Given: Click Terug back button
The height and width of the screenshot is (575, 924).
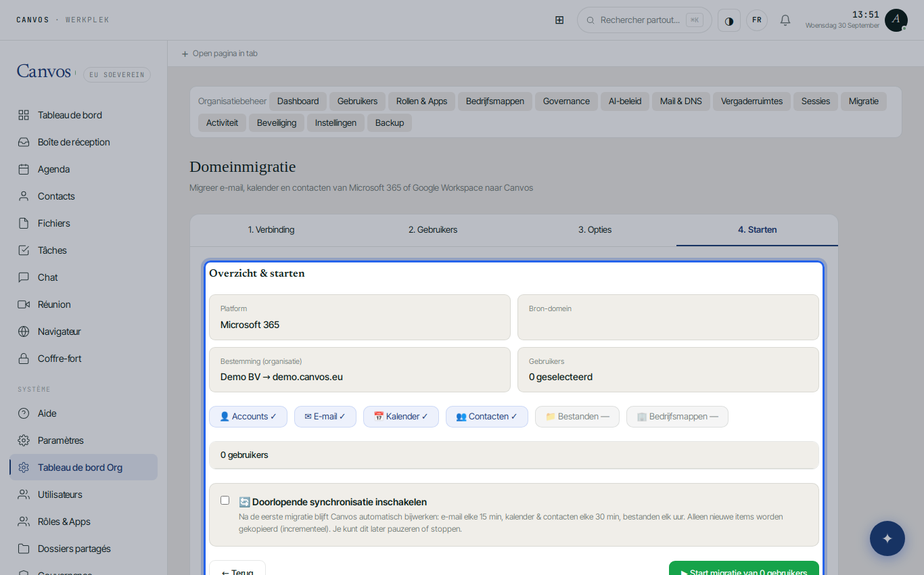Looking at the screenshot, I should (237, 568).
